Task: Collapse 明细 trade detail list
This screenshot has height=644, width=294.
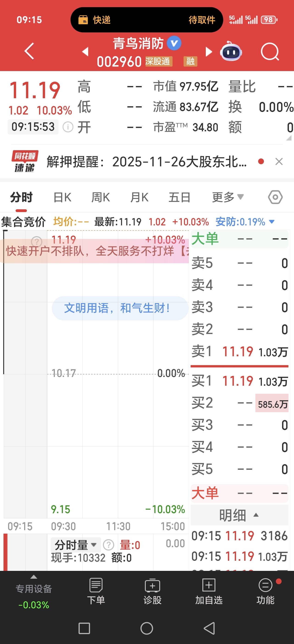Action: click(239, 515)
